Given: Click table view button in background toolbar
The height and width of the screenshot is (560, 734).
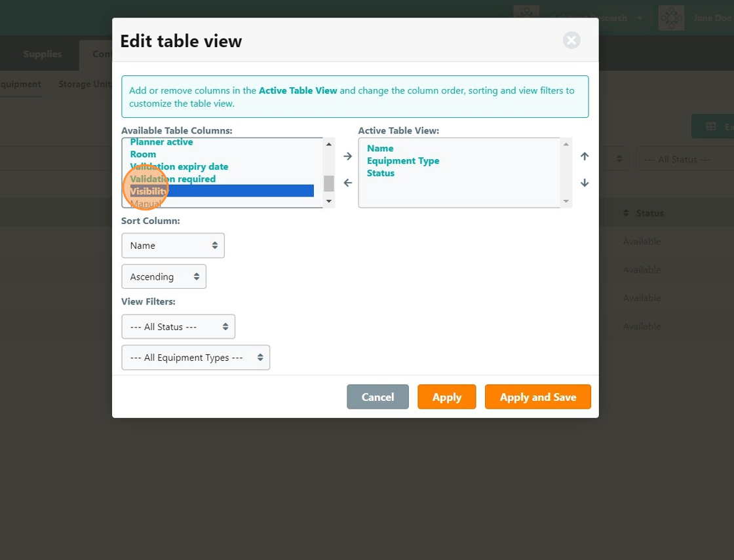Looking at the screenshot, I should coord(712,126).
